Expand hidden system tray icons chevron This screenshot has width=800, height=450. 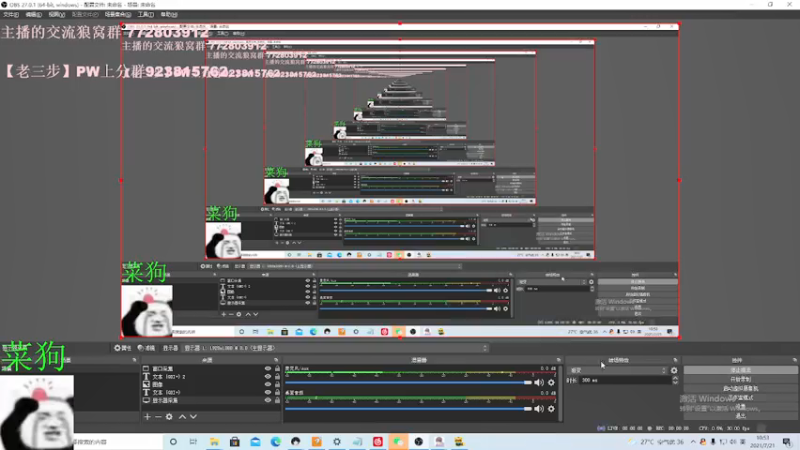(693, 442)
